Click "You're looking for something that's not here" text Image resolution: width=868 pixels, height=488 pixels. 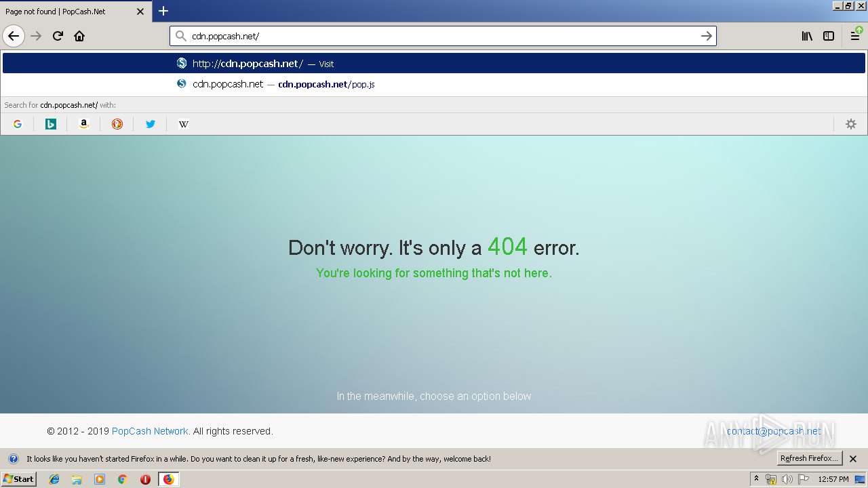point(434,273)
